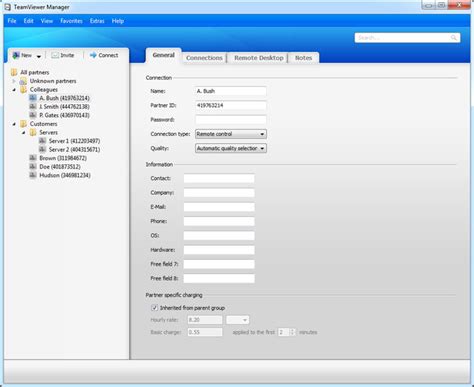Click the Servers folder icon
This screenshot has height=387, width=474.
(33, 133)
